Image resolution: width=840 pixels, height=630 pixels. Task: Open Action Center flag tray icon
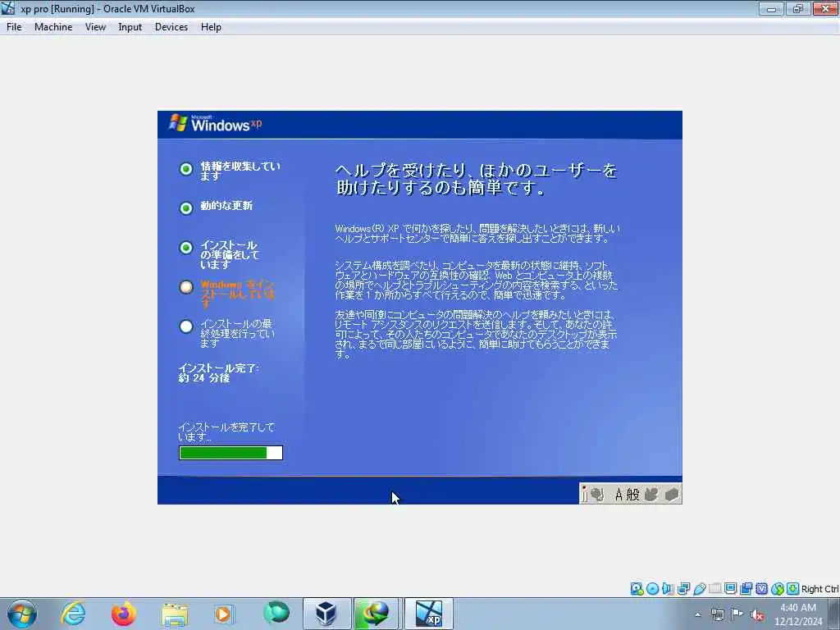pos(737,614)
